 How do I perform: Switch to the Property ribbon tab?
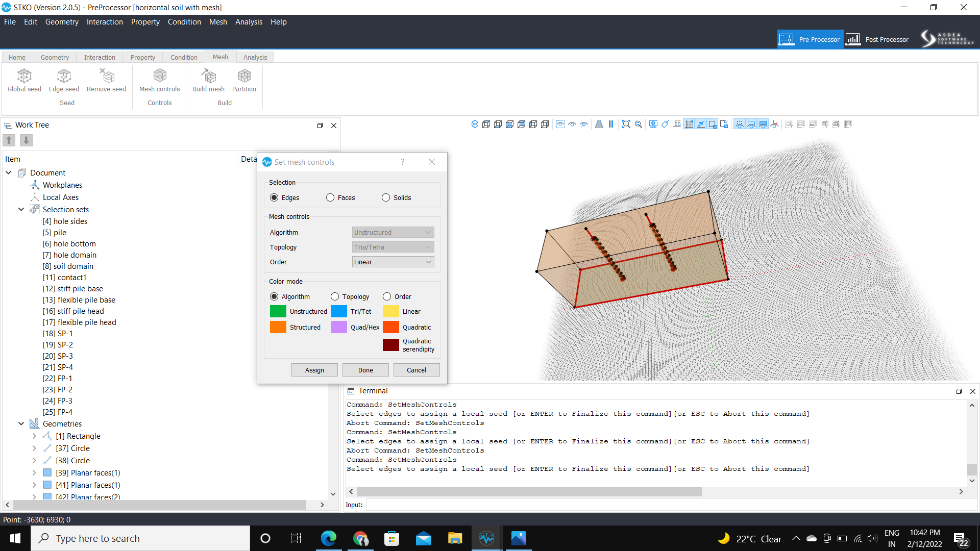pos(142,57)
